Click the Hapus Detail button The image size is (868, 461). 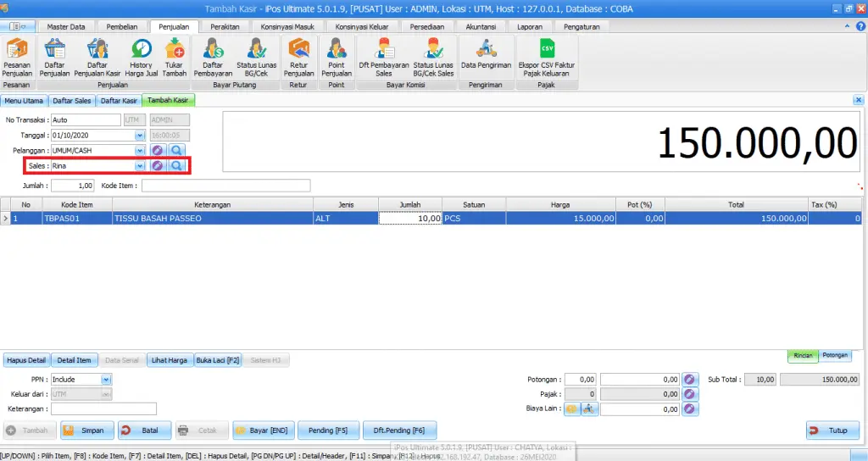[26, 360]
